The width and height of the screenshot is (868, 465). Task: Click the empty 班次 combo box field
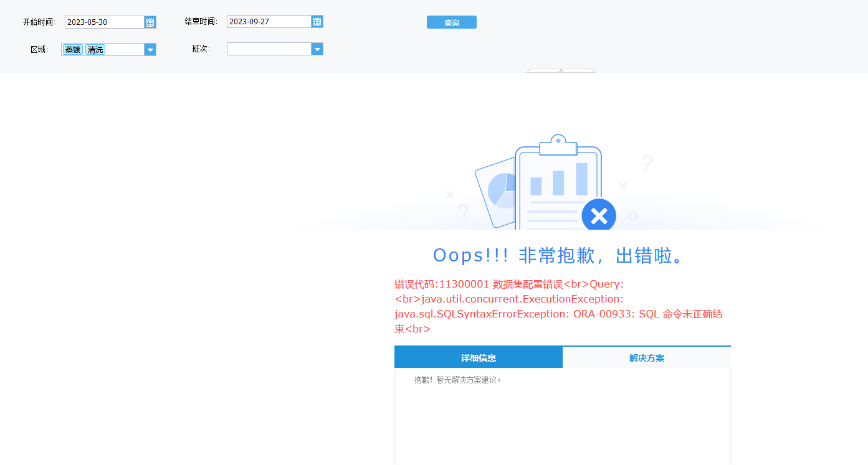(269, 49)
